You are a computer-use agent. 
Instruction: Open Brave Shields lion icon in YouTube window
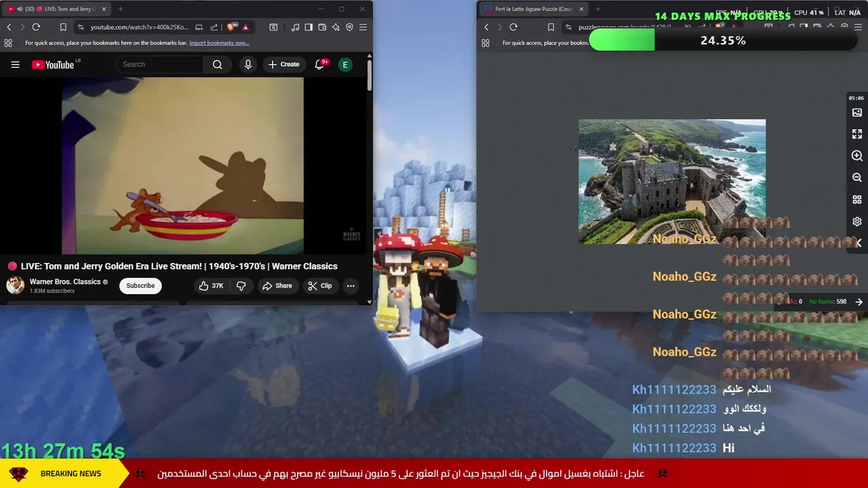(x=232, y=27)
